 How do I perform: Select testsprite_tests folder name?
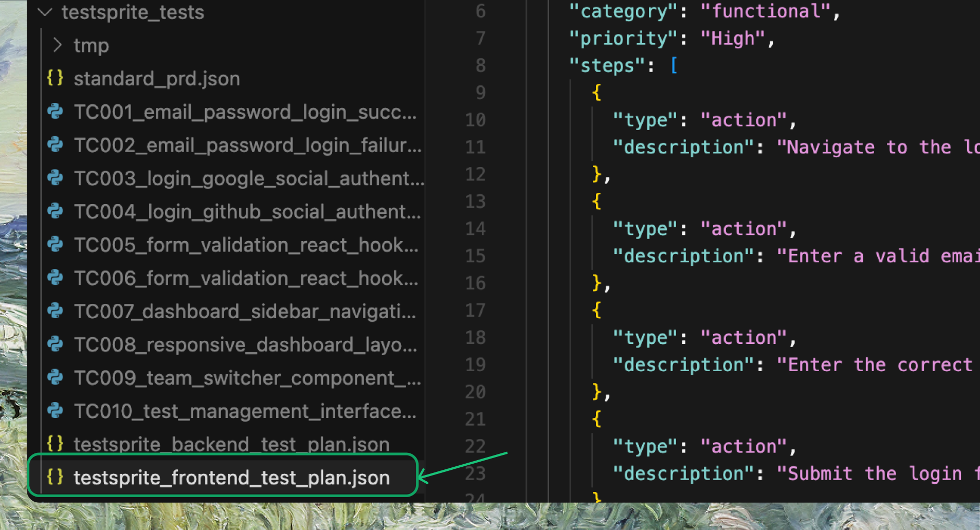[133, 12]
